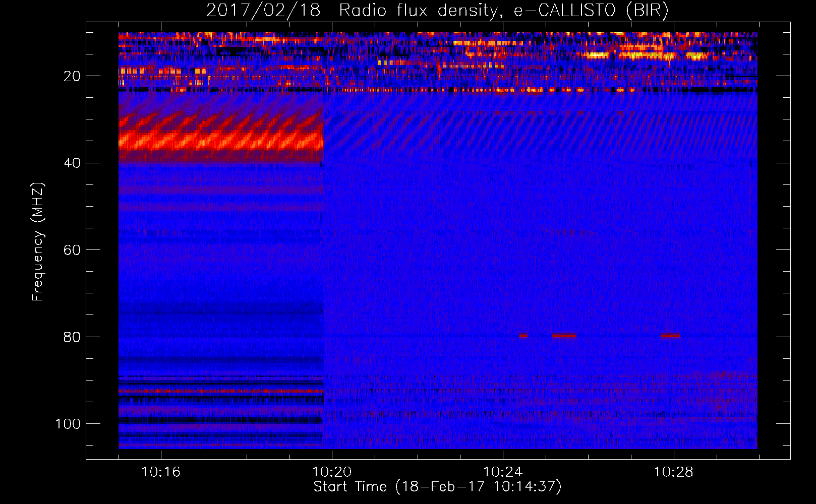
Task: Click the 100 MHz frequency tick label
Action: tap(68, 424)
